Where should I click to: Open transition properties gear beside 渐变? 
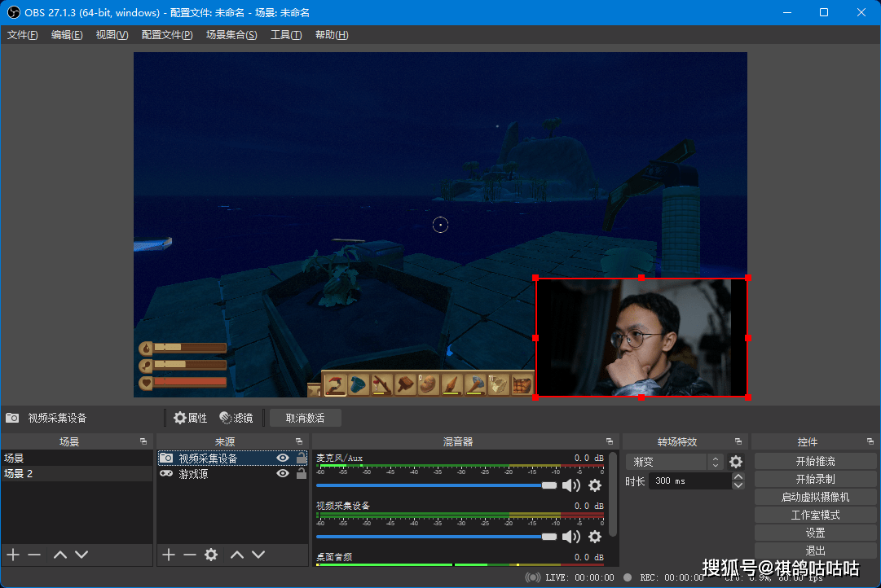click(x=736, y=462)
